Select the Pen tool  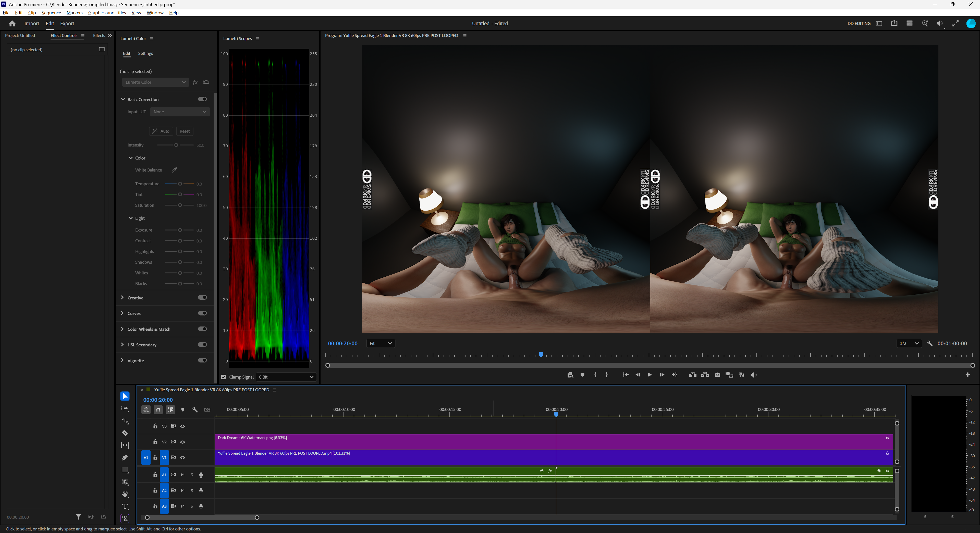click(125, 457)
